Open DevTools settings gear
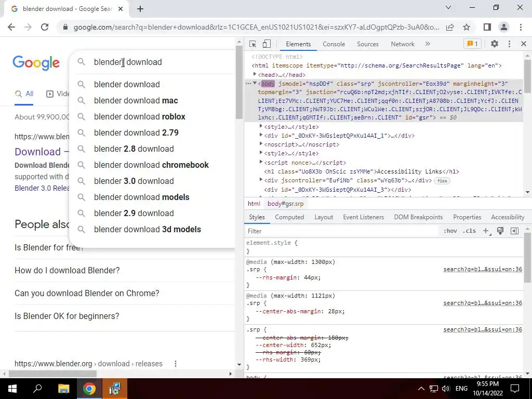 [495, 44]
